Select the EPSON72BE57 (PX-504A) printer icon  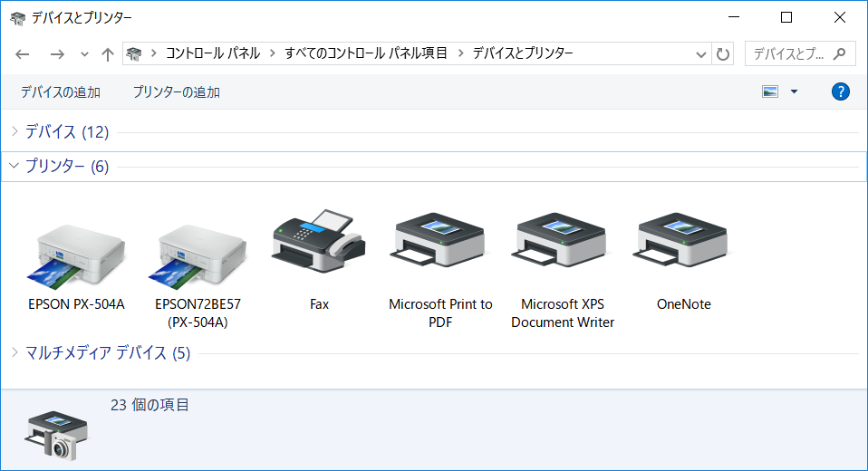(x=198, y=251)
